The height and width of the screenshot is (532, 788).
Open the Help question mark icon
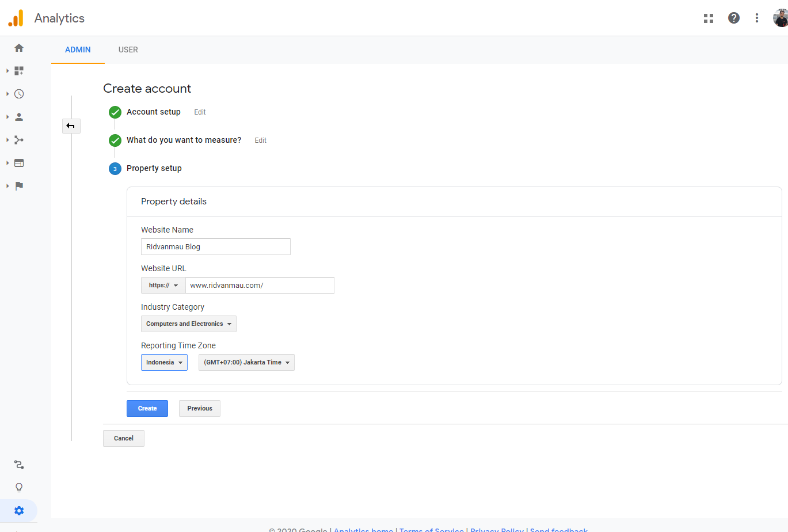click(734, 18)
